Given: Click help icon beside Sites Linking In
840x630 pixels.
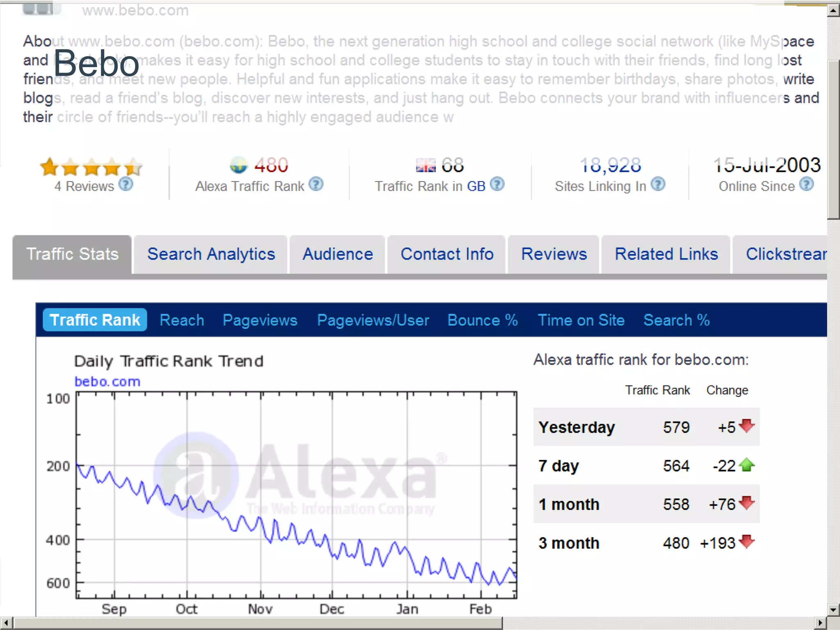Looking at the screenshot, I should (658, 184).
